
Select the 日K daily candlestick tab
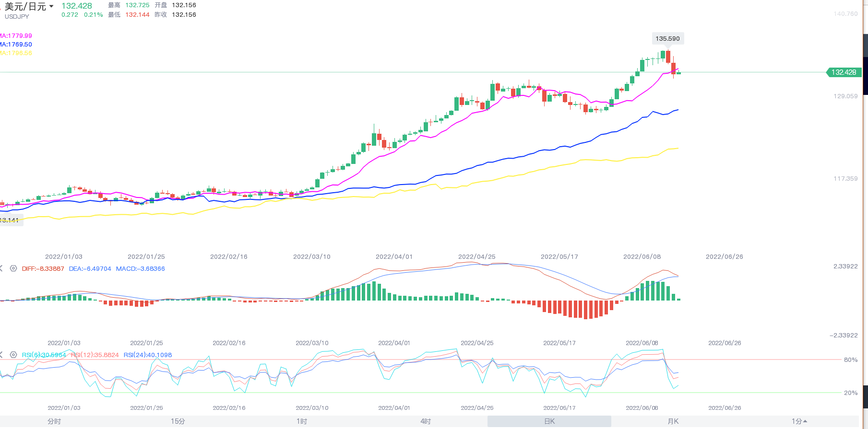tap(549, 421)
